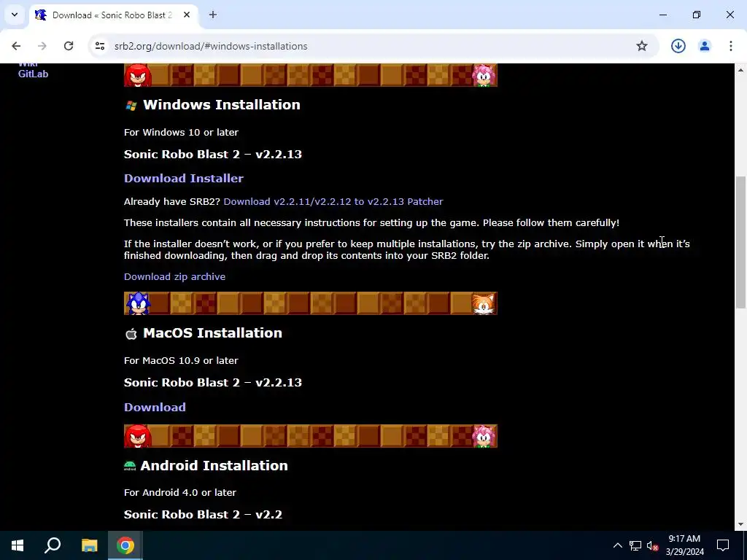Bookmark this page with the star icon
The width and height of the screenshot is (747, 560).
[642, 46]
